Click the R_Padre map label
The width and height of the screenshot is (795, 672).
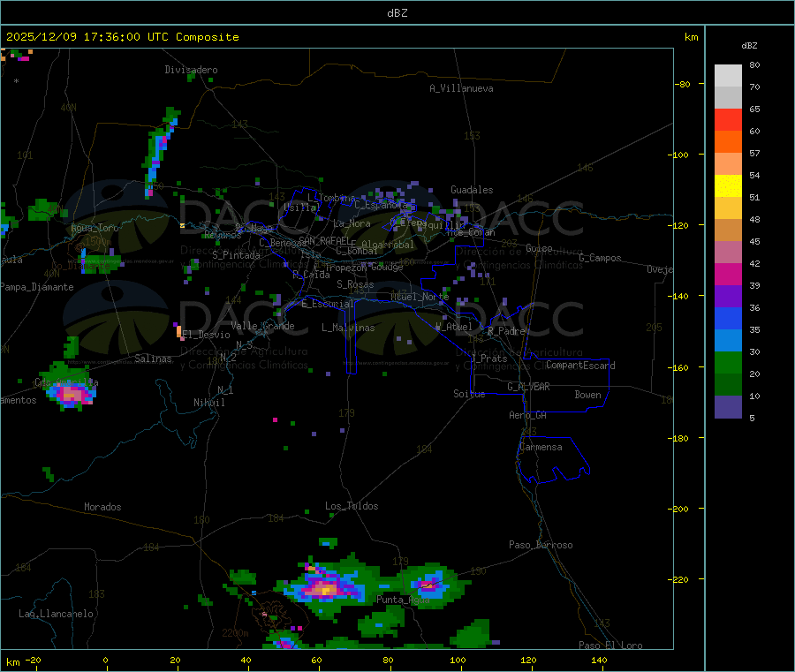click(506, 331)
